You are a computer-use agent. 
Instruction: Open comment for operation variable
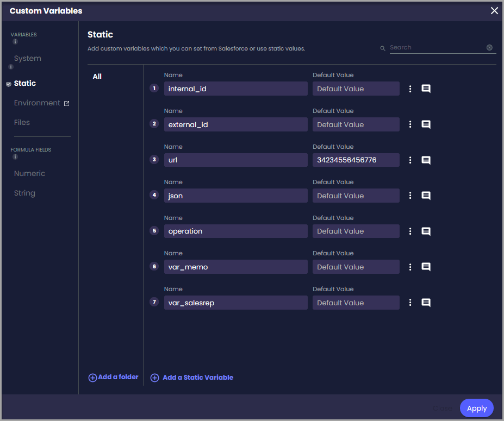(x=426, y=231)
